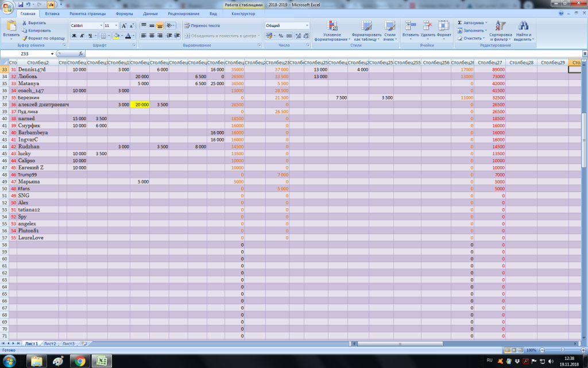Open the number format dropdown (Общий)
The width and height of the screenshot is (588, 368).
[x=307, y=26]
